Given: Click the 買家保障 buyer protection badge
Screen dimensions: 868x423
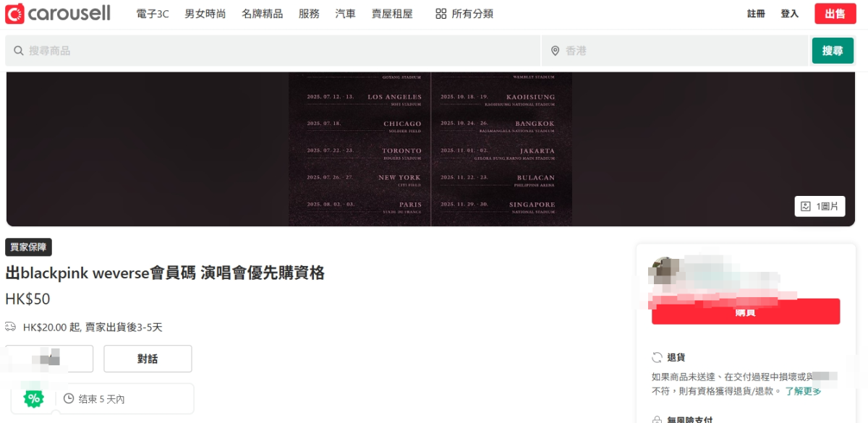Looking at the screenshot, I should click(28, 247).
